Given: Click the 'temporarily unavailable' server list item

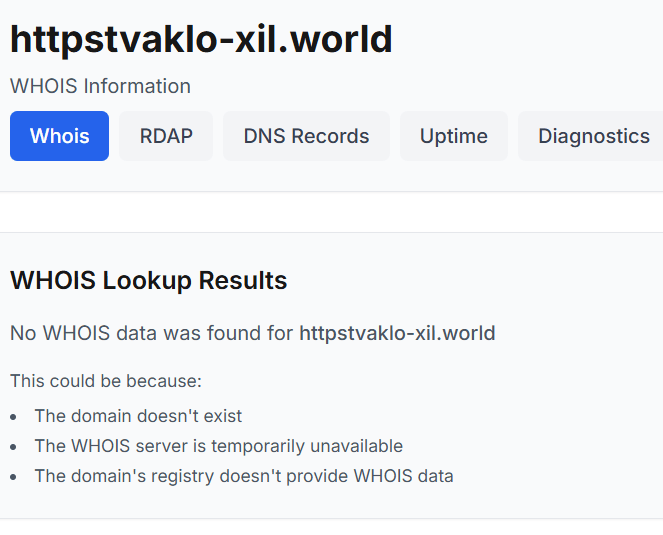Looking at the screenshot, I should pyautogui.click(x=218, y=446).
